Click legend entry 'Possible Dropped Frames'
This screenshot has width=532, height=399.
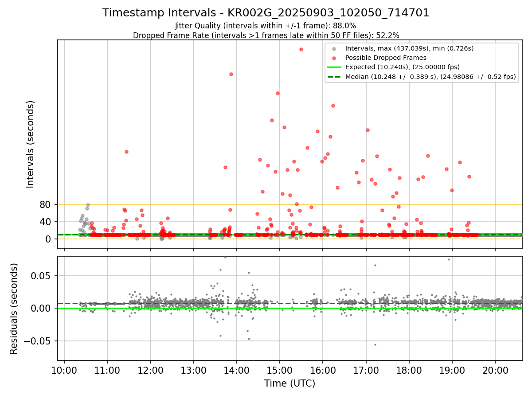tap(386, 58)
